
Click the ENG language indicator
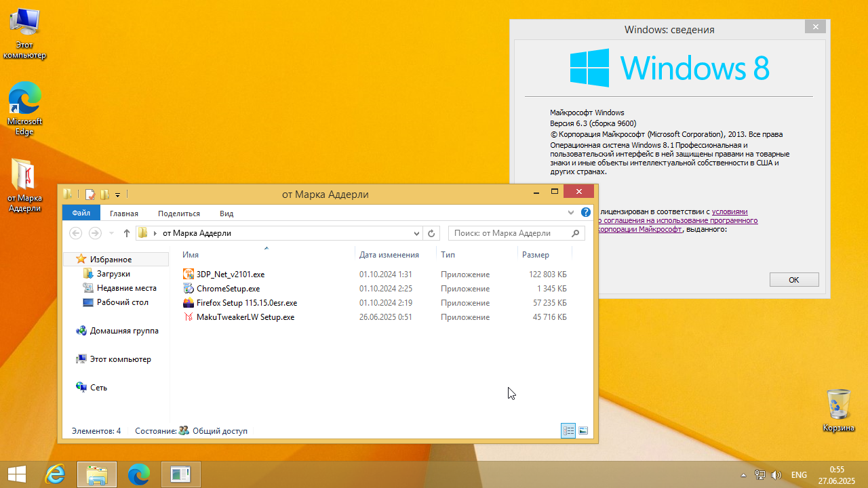(799, 475)
